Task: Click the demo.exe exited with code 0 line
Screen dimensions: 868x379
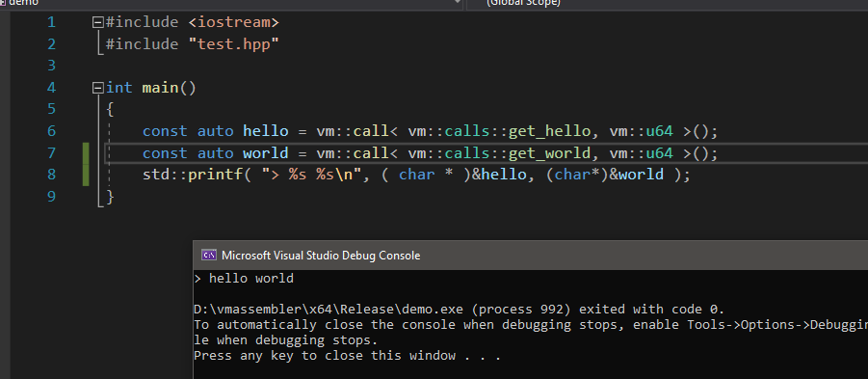Action: [459, 310]
